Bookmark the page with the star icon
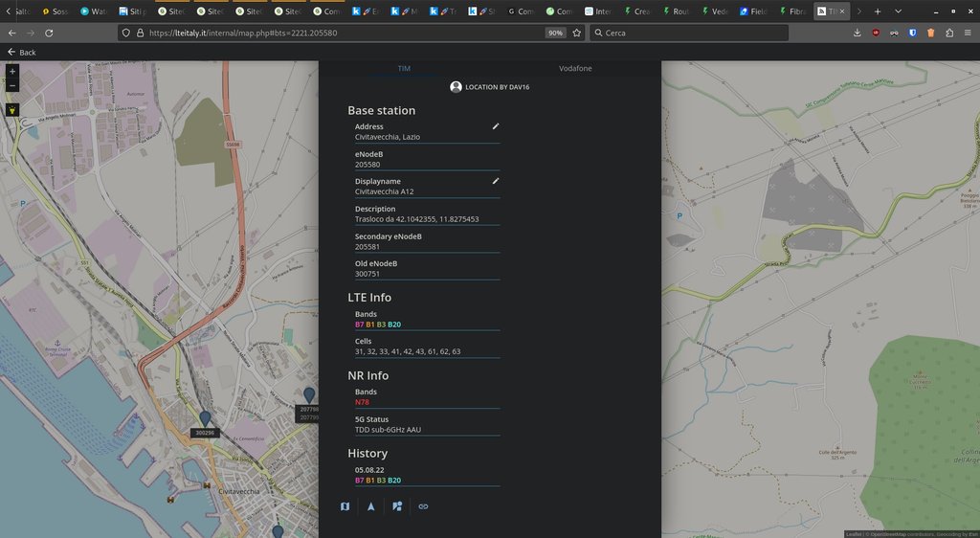This screenshot has width=980, height=538. pos(576,33)
